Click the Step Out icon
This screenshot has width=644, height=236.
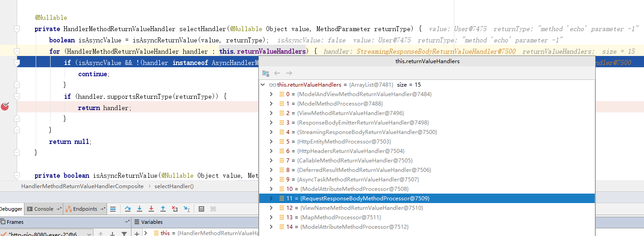pyautogui.click(x=163, y=209)
